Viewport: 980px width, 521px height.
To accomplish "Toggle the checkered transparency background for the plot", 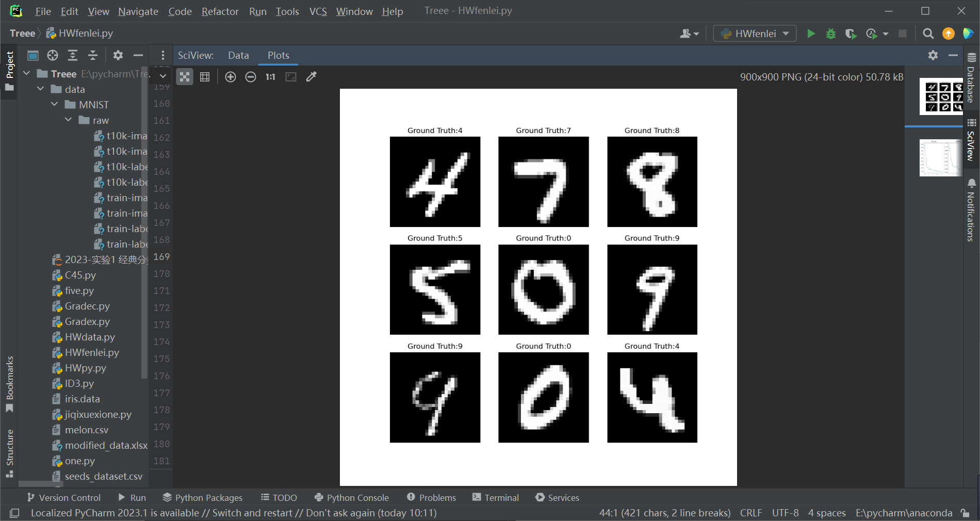I will tap(185, 76).
